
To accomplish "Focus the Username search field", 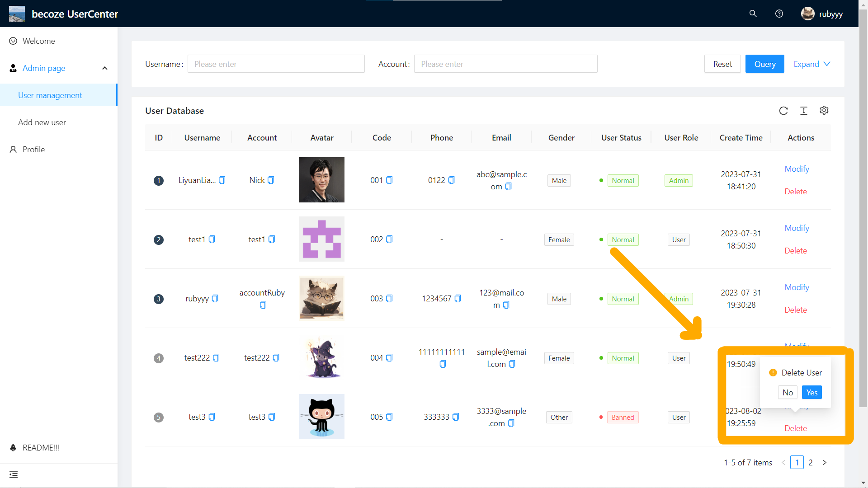I will point(276,64).
